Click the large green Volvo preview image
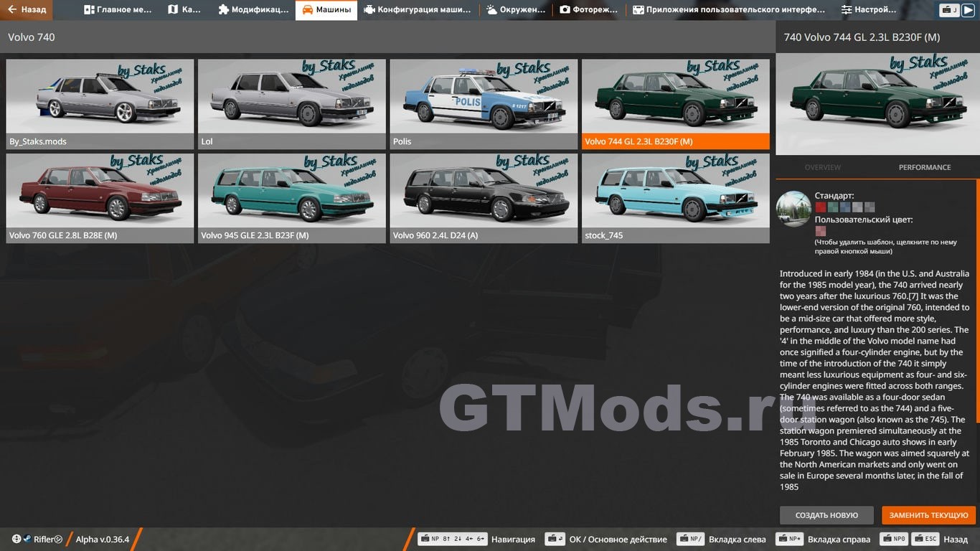Viewport: 980px width, 551px height. pyautogui.click(x=877, y=104)
